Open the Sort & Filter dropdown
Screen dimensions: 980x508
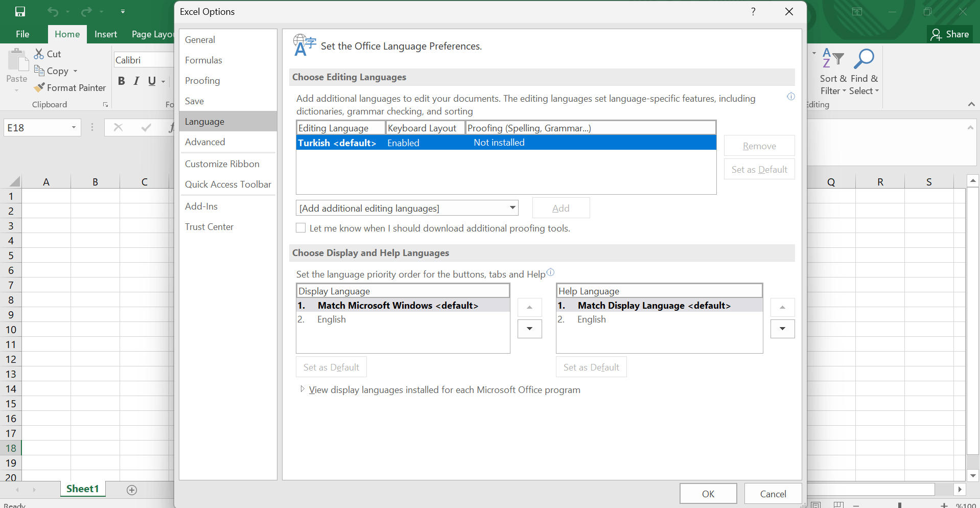point(833,72)
